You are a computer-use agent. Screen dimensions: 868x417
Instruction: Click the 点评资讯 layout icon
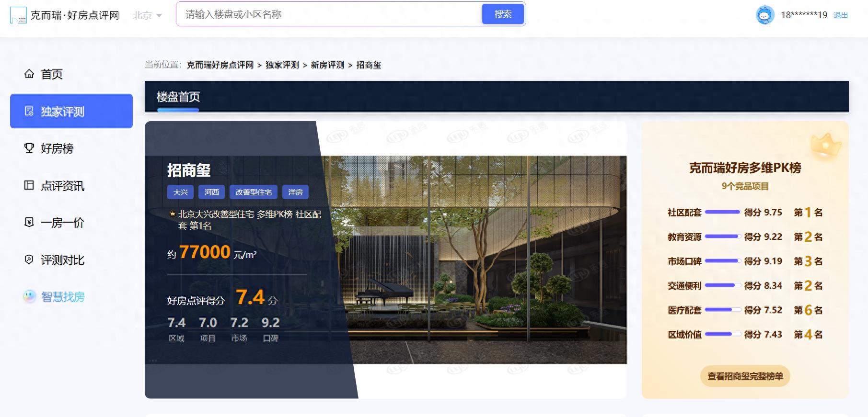click(29, 185)
